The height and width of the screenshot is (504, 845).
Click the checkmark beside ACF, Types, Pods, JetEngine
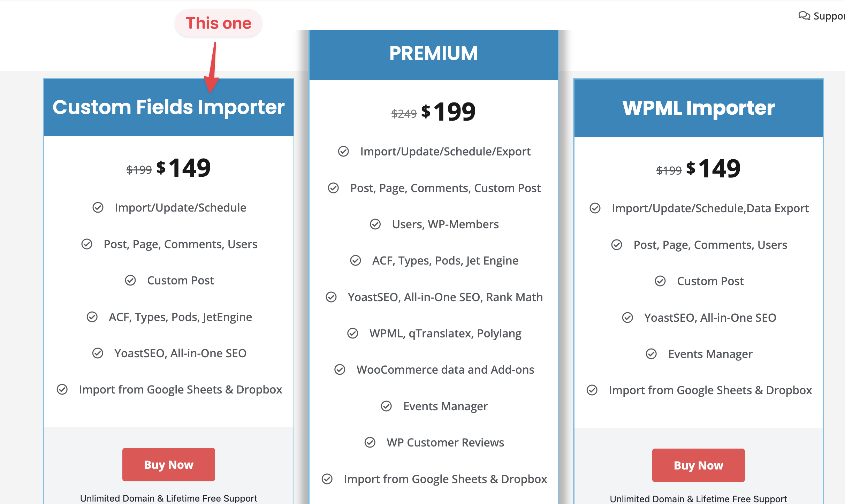(x=92, y=317)
